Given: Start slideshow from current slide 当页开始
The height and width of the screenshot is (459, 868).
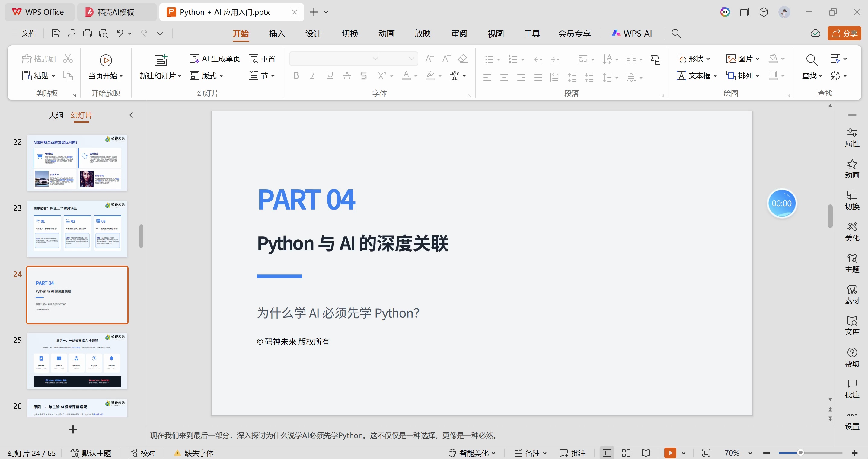Looking at the screenshot, I should (106, 68).
